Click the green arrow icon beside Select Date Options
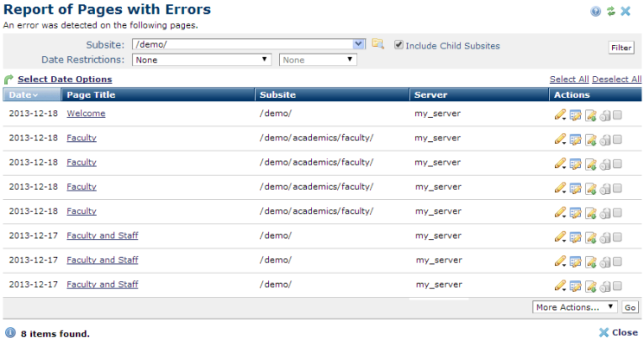 click(10, 80)
